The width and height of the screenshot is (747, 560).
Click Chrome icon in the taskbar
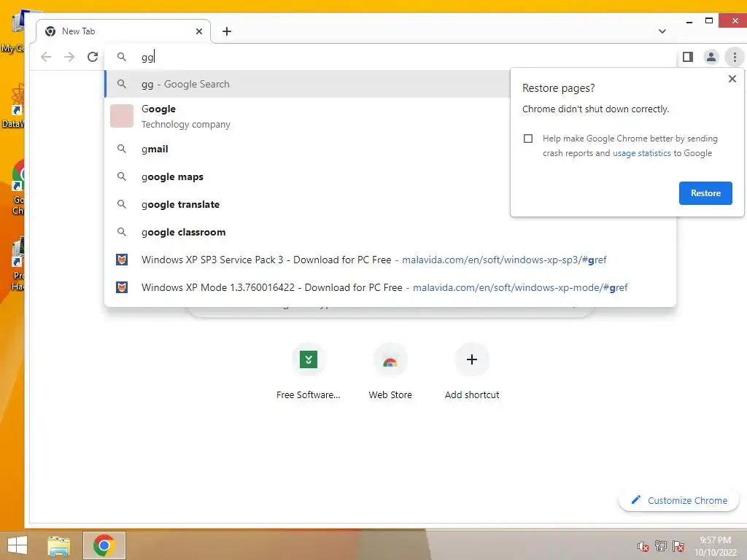[104, 545]
